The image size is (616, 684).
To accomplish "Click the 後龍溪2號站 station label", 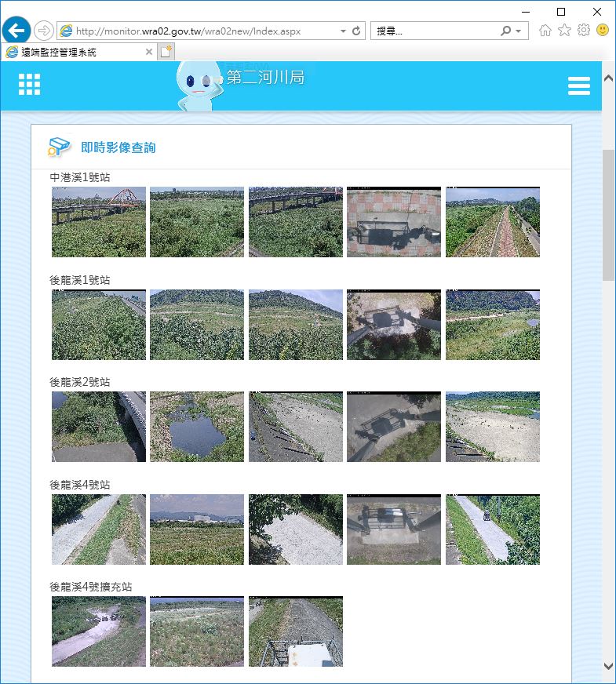I will click(80, 382).
